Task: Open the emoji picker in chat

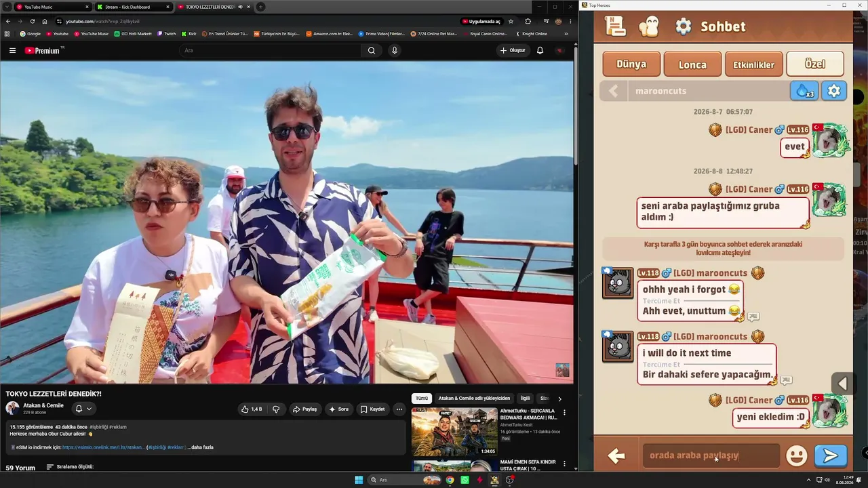Action: pyautogui.click(x=797, y=455)
